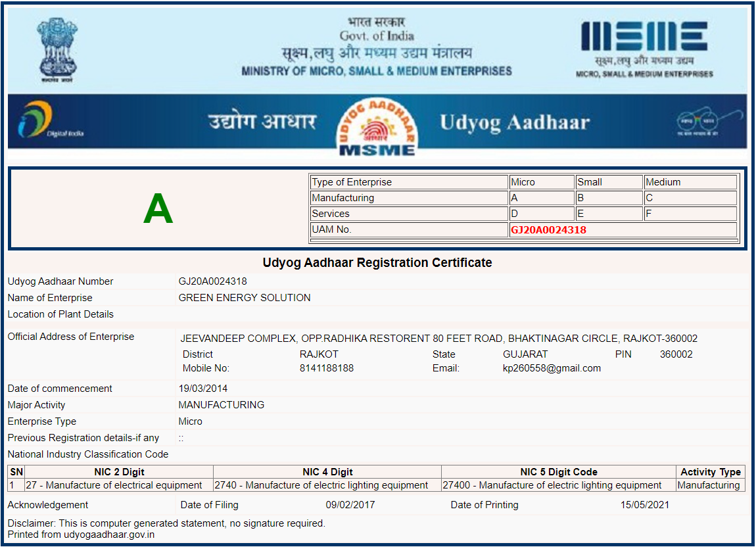This screenshot has height=547, width=756.
Task: Click the Swachh Bharat spectacles logo
Action: 710,120
